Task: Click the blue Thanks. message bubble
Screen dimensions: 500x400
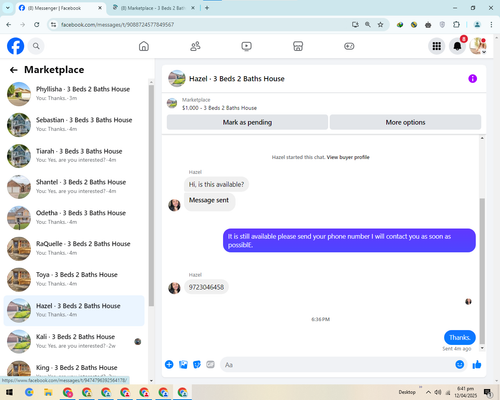Action: [x=460, y=337]
